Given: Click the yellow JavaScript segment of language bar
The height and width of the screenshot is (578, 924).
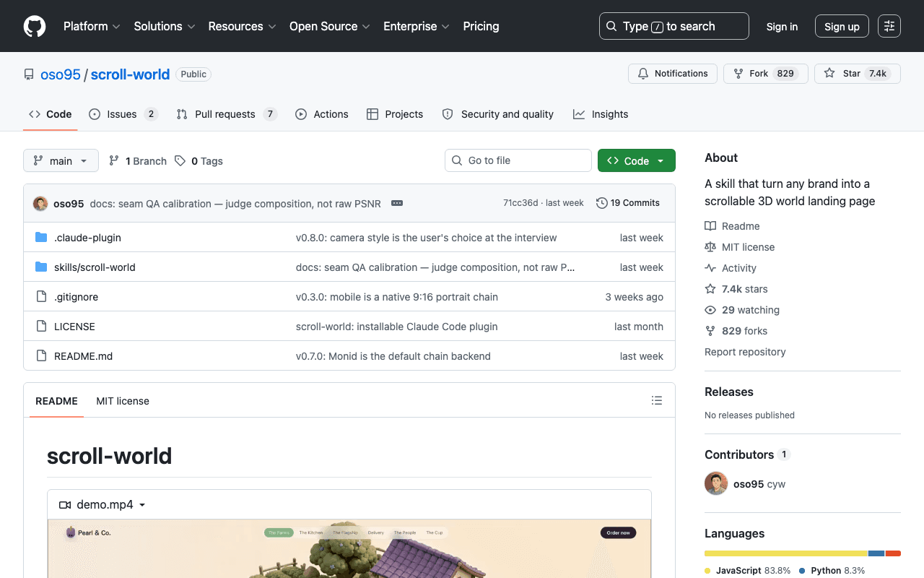Looking at the screenshot, I should [786, 553].
